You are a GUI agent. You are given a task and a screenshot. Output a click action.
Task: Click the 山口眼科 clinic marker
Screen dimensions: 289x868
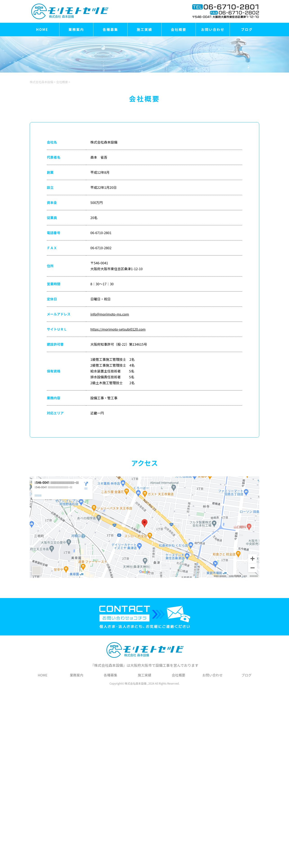(249, 526)
